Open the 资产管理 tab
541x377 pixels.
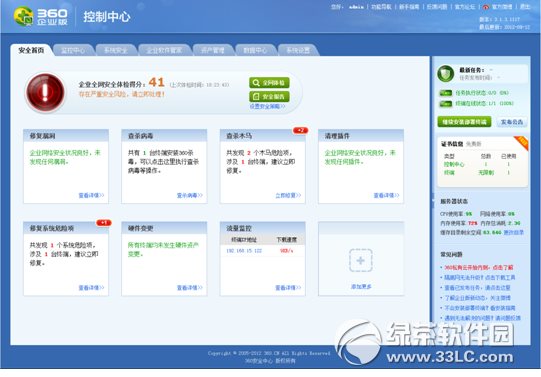click(213, 50)
